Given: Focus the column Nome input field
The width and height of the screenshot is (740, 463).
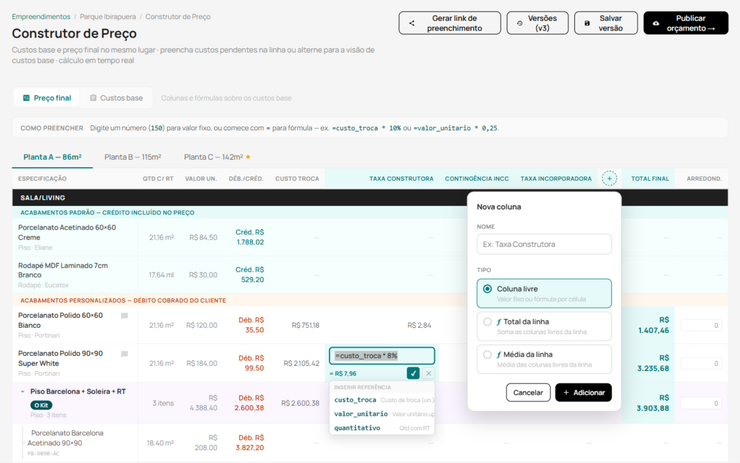Looking at the screenshot, I should (x=544, y=244).
